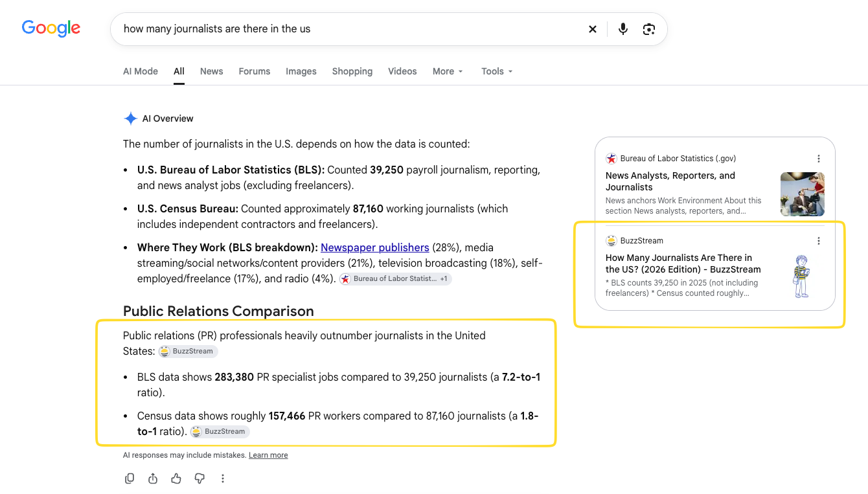Switch to the Images tab
The image size is (868, 494).
pos(301,71)
